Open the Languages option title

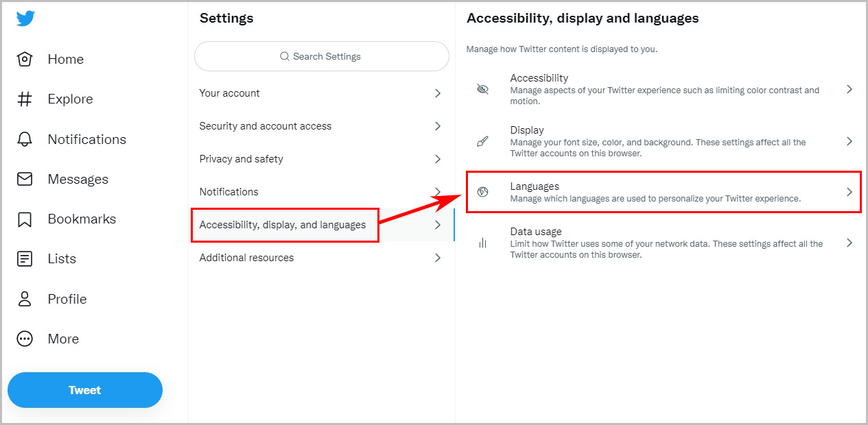[535, 186]
